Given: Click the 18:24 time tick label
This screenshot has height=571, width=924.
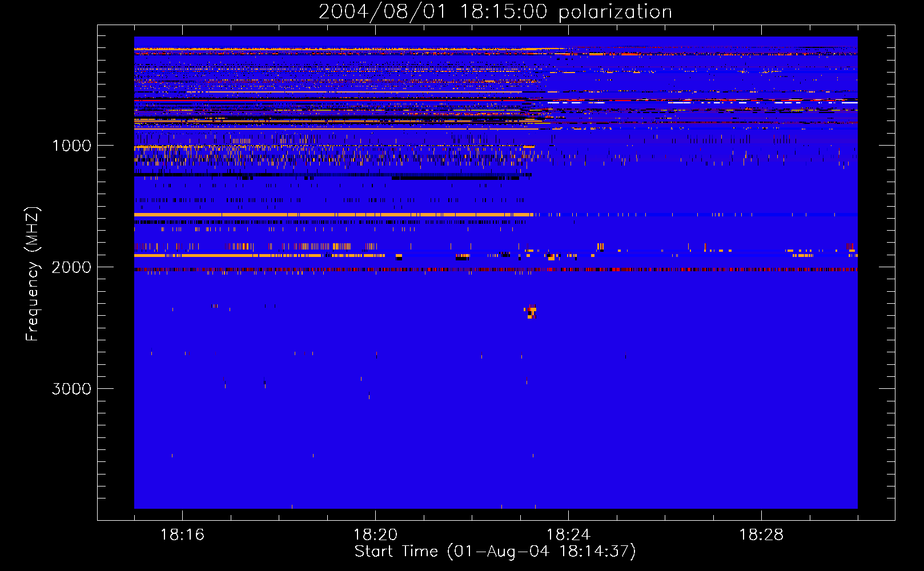Looking at the screenshot, I should point(568,535).
